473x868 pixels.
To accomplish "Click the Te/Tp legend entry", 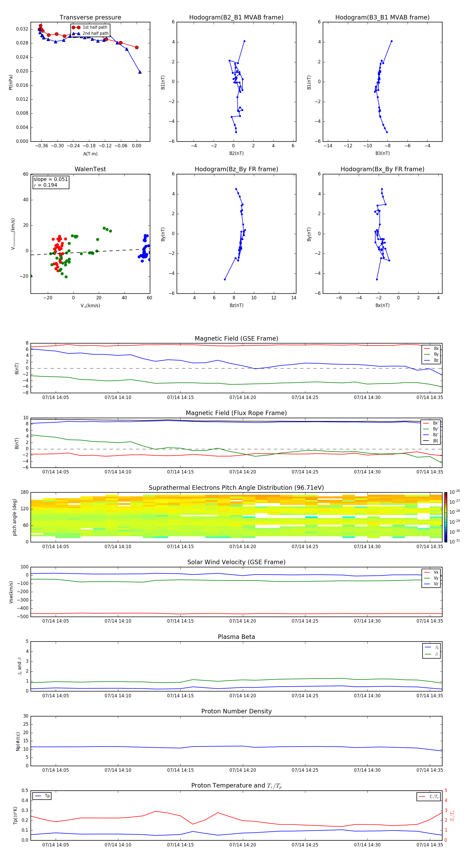I will pos(429,796).
